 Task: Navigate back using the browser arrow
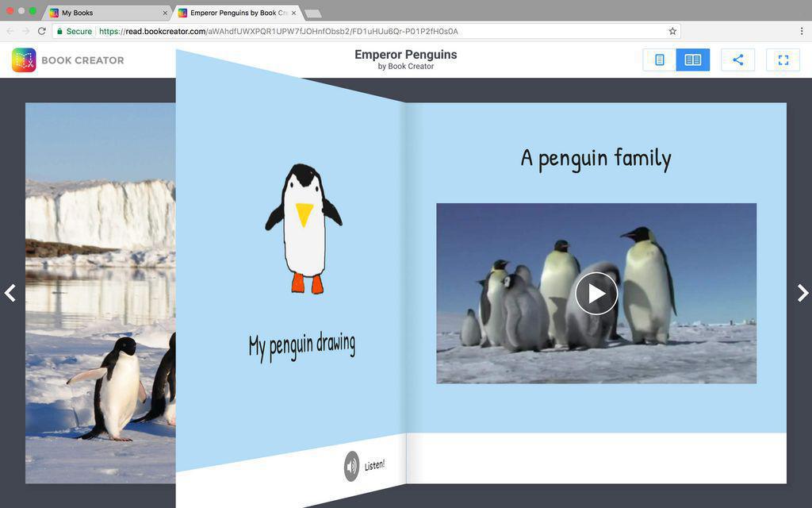tap(10, 31)
